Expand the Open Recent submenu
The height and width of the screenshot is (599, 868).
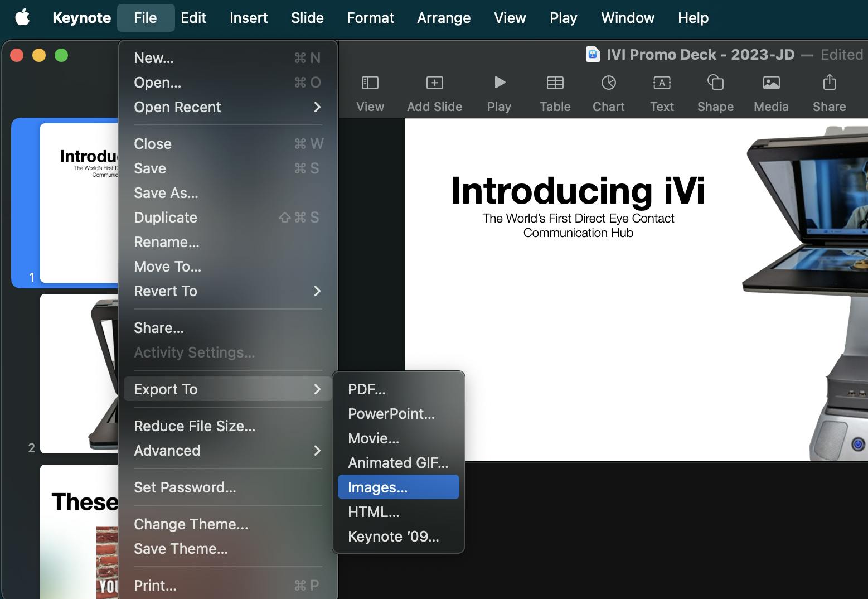[x=227, y=107]
